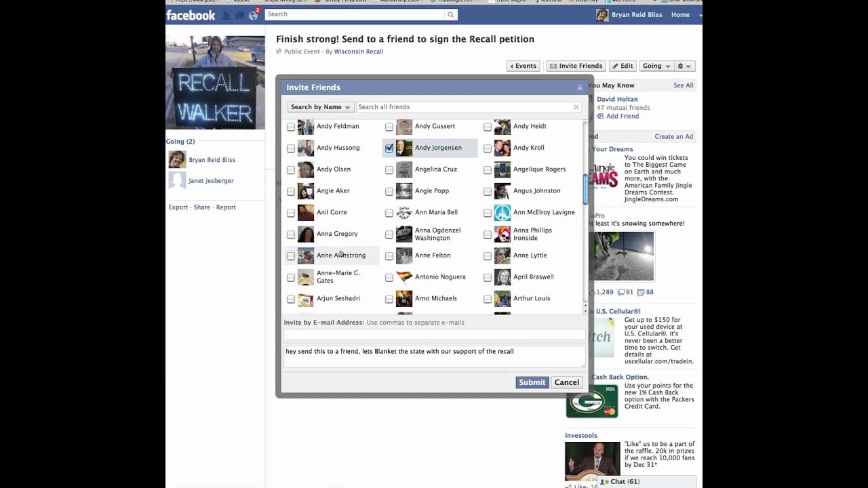
Task: Check the Andy Kroll checkbox
Action: click(x=488, y=148)
